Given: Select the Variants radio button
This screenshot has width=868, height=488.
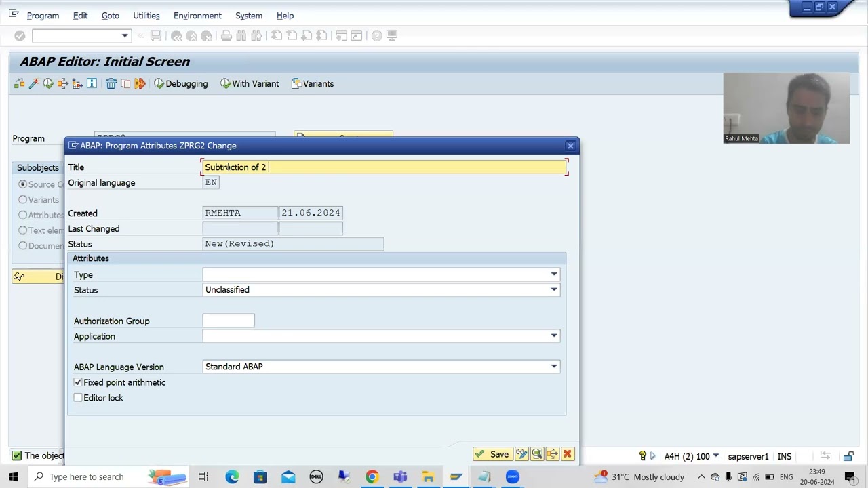Looking at the screenshot, I should tap(23, 199).
